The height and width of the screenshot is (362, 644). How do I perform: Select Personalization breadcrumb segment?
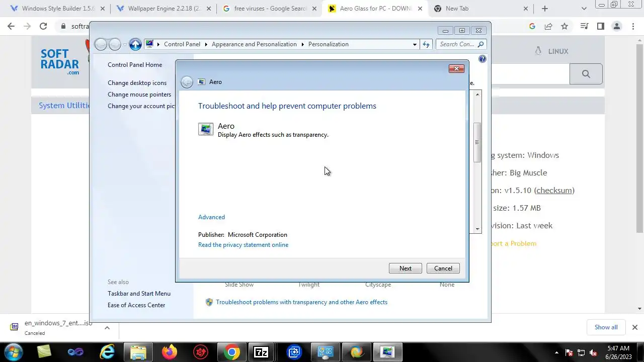[x=329, y=44]
